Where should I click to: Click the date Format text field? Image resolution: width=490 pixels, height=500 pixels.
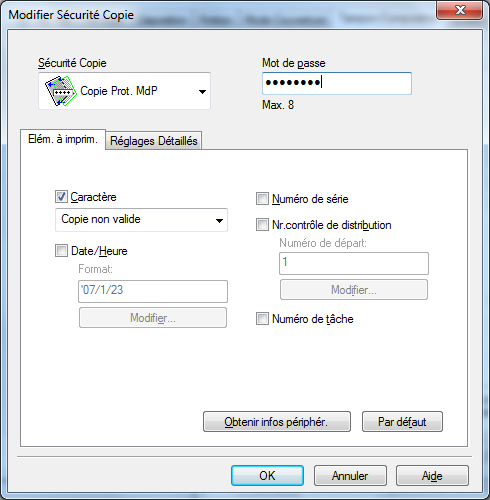tap(153, 291)
